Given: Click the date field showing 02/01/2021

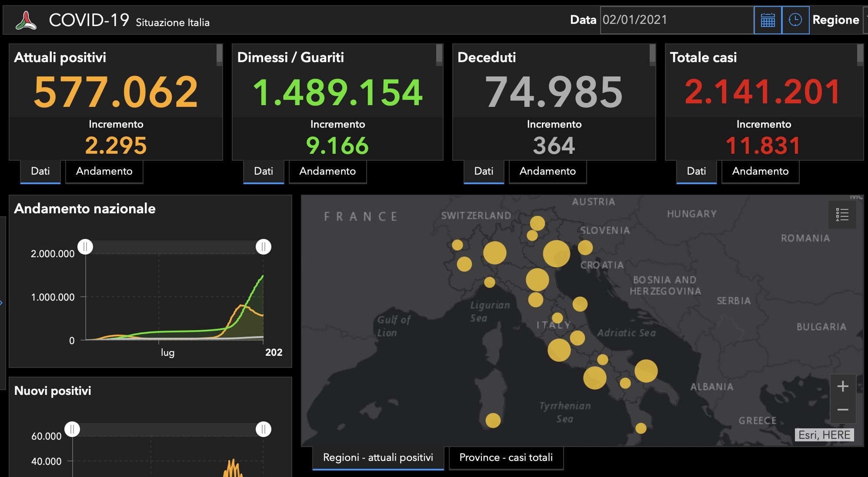Looking at the screenshot, I should tap(677, 20).
